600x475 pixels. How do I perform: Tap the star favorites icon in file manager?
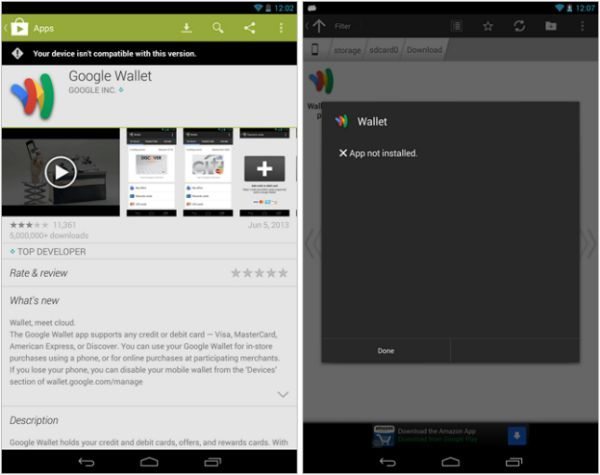(488, 26)
